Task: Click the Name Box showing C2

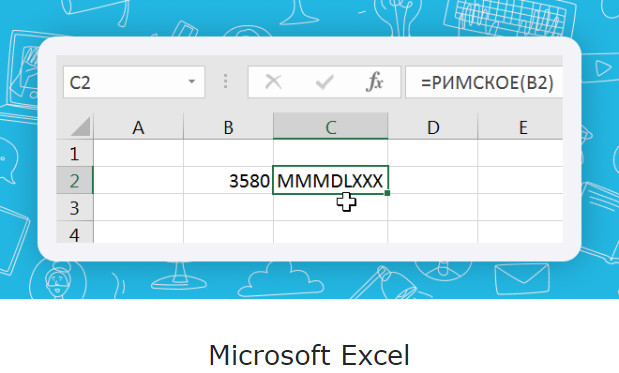Action: coord(134,82)
